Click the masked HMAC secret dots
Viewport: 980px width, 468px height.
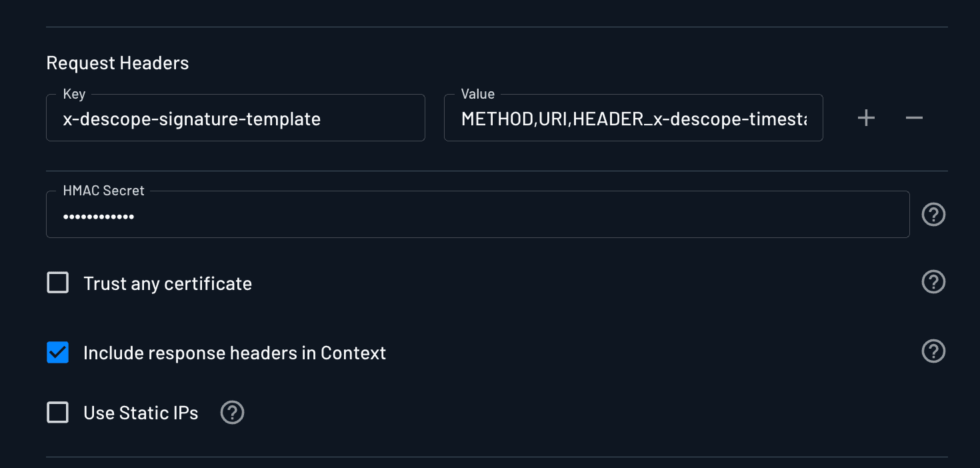pos(99,215)
